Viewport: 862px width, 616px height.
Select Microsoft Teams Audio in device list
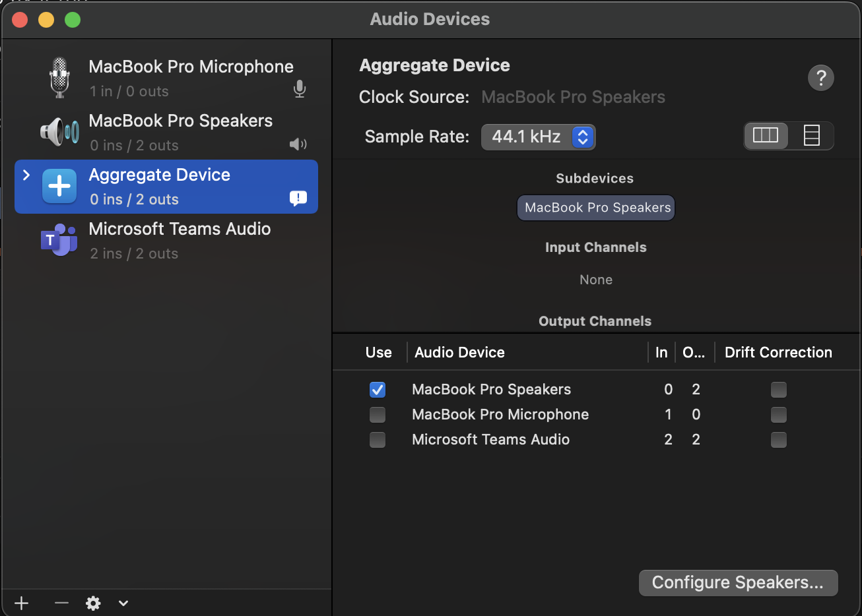click(166, 241)
